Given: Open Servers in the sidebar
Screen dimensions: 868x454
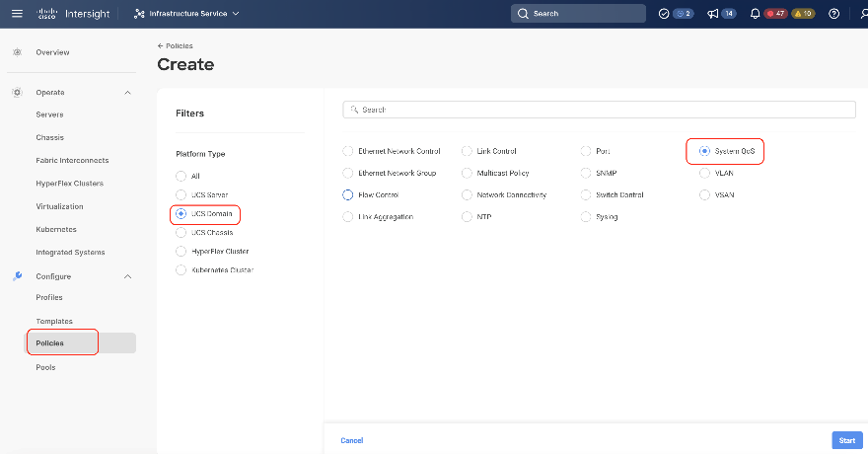Looking at the screenshot, I should click(x=50, y=114).
